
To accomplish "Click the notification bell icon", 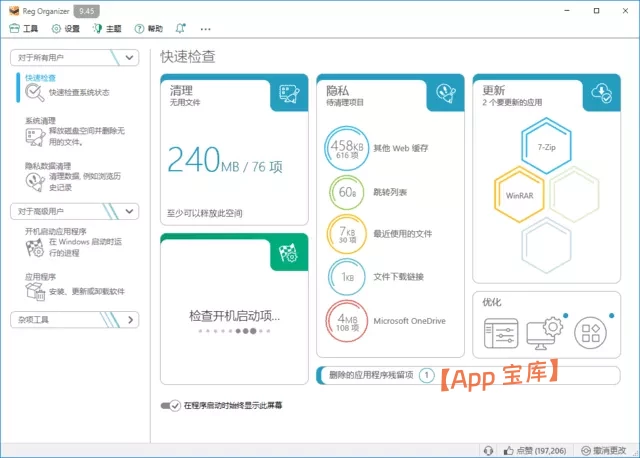I will pos(179,29).
